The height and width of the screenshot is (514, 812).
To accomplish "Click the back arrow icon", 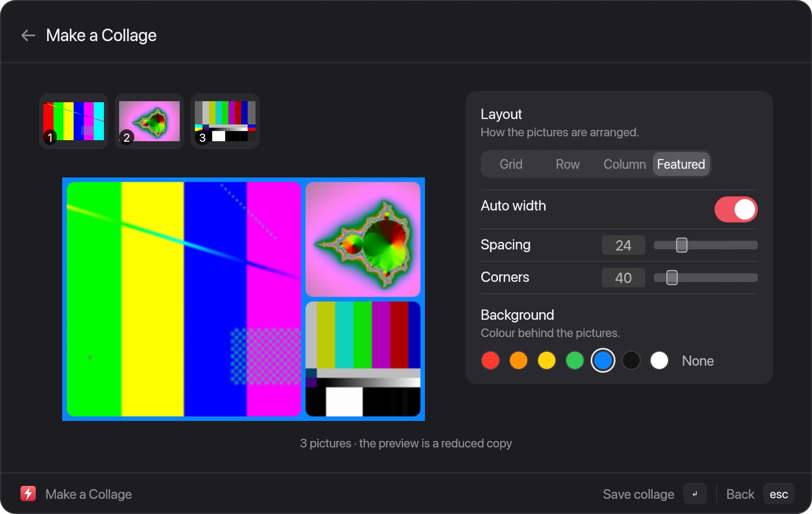I will click(28, 36).
